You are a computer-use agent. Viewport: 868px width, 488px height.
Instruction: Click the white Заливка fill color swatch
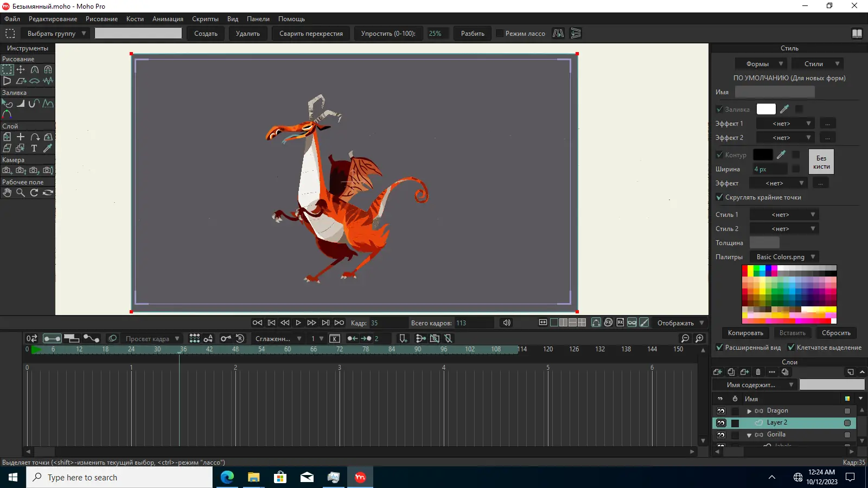coord(765,109)
